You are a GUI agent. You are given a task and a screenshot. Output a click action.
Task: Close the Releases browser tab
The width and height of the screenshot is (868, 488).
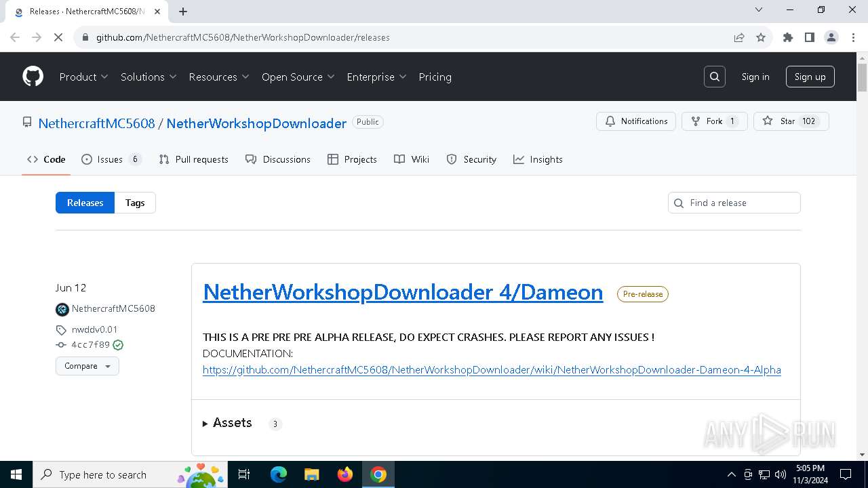click(157, 12)
